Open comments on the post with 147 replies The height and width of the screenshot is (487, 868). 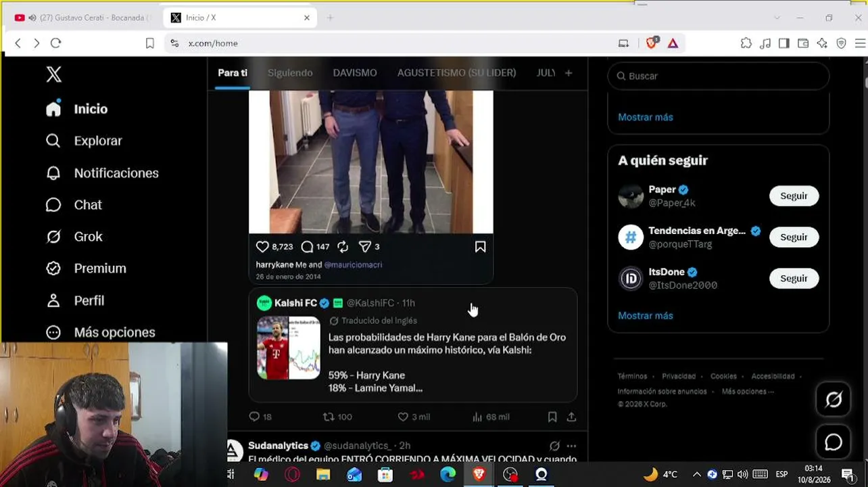pyautogui.click(x=307, y=247)
